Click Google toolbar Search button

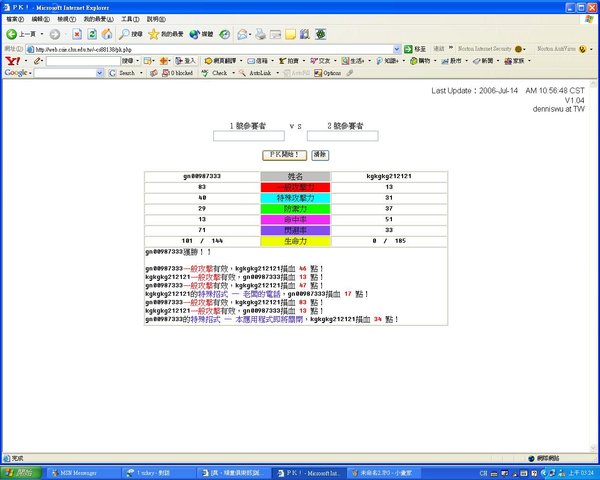click(122, 73)
